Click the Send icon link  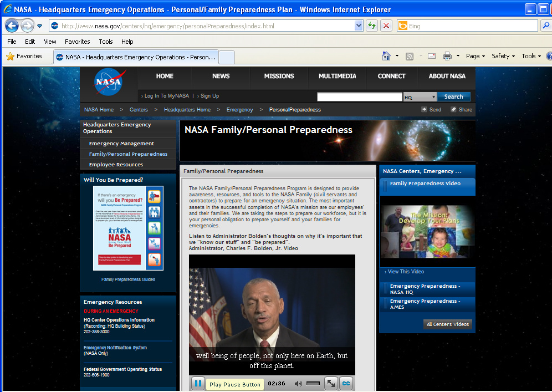coord(431,110)
